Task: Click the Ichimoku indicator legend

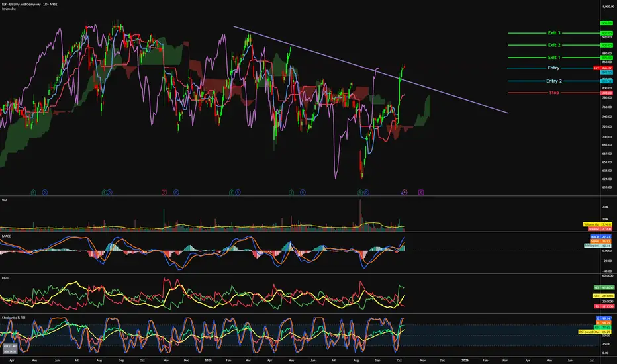Action: point(9,11)
